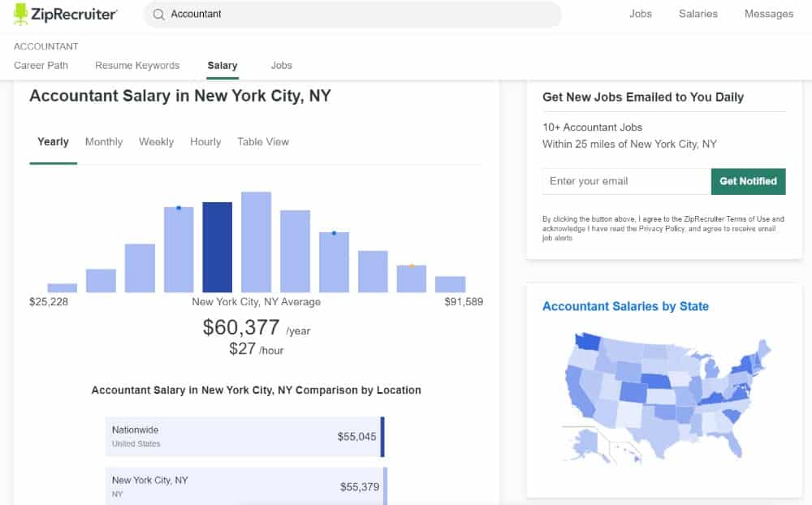Screen dimensions: 812x505
Task: Switch to Hourly salary view
Action: point(205,142)
